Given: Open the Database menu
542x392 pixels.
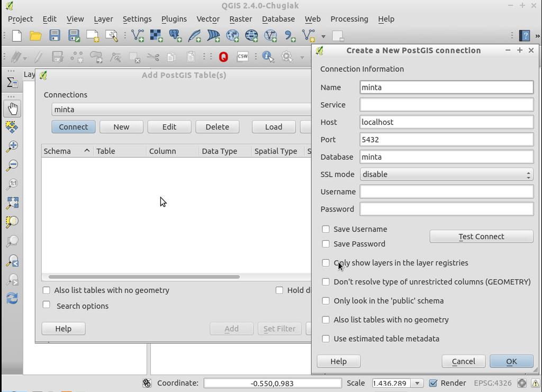Looking at the screenshot, I should tap(278, 19).
